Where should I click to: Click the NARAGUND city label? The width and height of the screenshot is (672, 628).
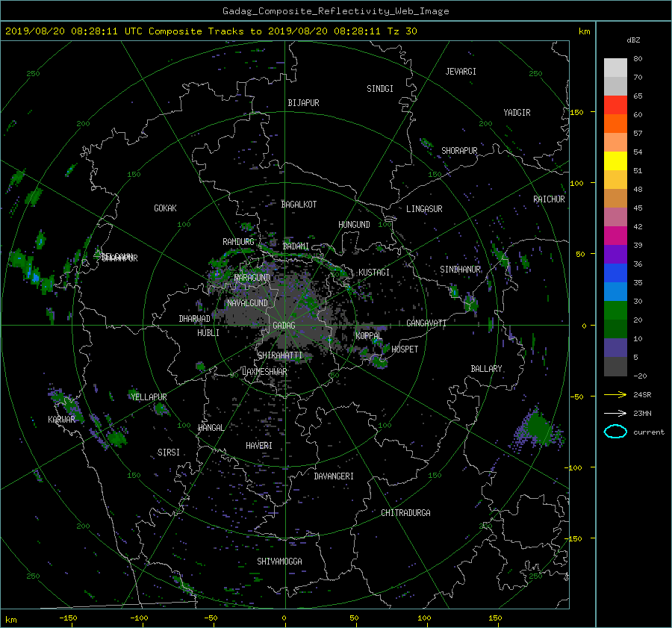252,278
